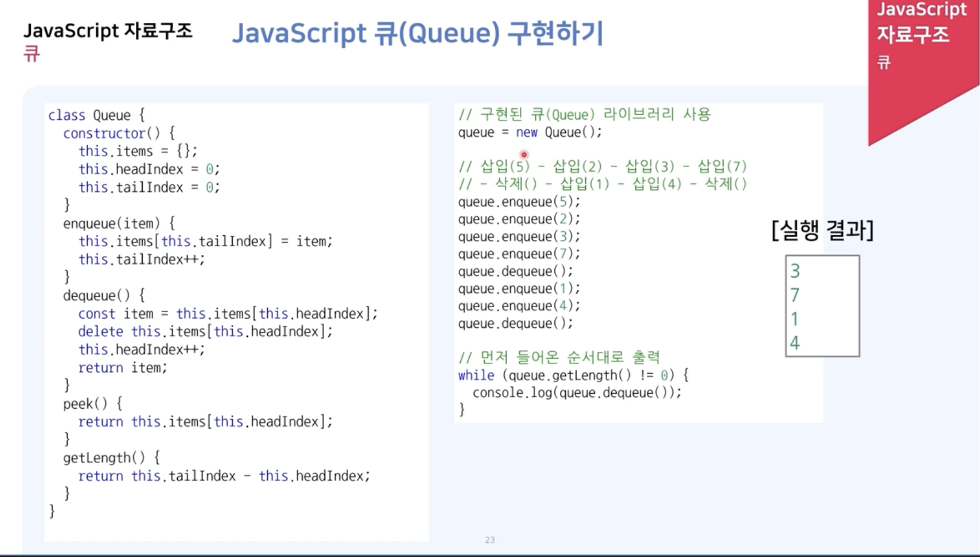Click the 'JavaScript 자료구조' heading at top left
The image size is (980, 557).
pos(108,30)
